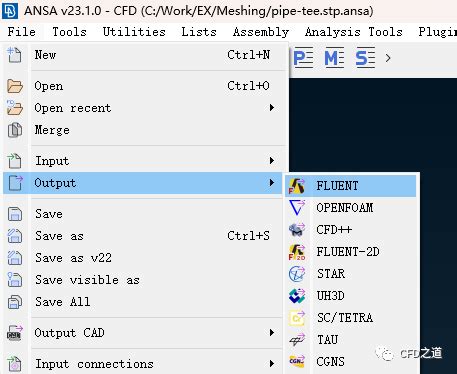Open the Lists menu
The width and height of the screenshot is (457, 374).
(199, 32)
